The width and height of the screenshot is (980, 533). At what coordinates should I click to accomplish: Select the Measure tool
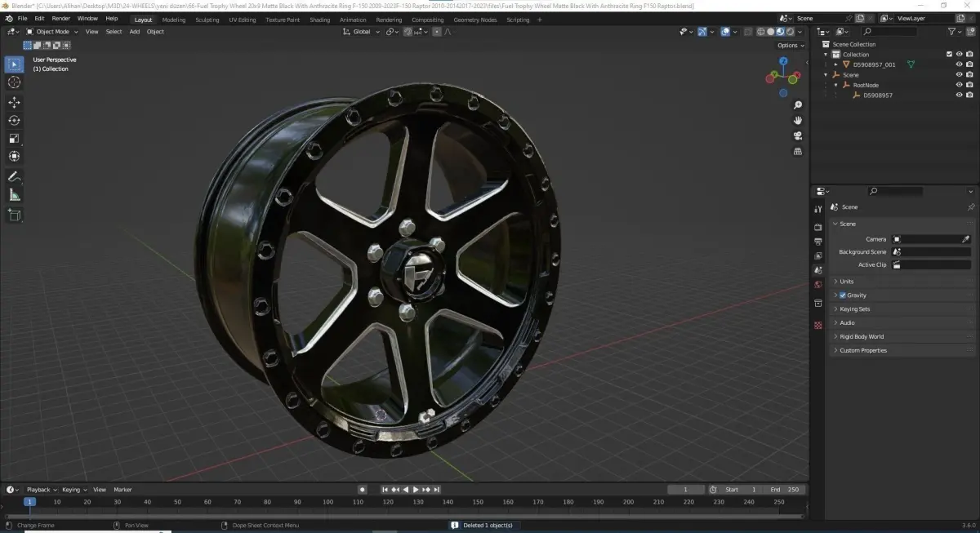tap(14, 194)
